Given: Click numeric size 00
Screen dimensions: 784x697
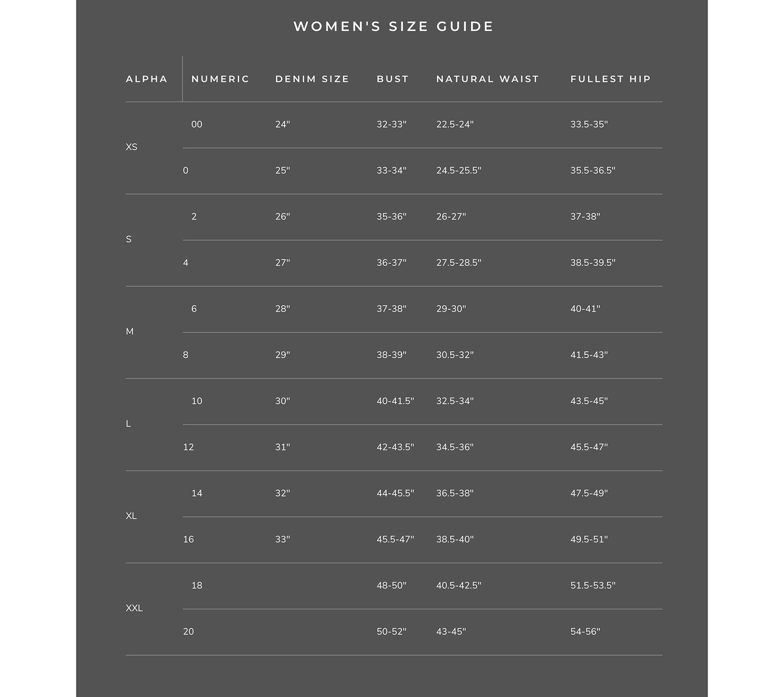Looking at the screenshot, I should click(x=197, y=125).
